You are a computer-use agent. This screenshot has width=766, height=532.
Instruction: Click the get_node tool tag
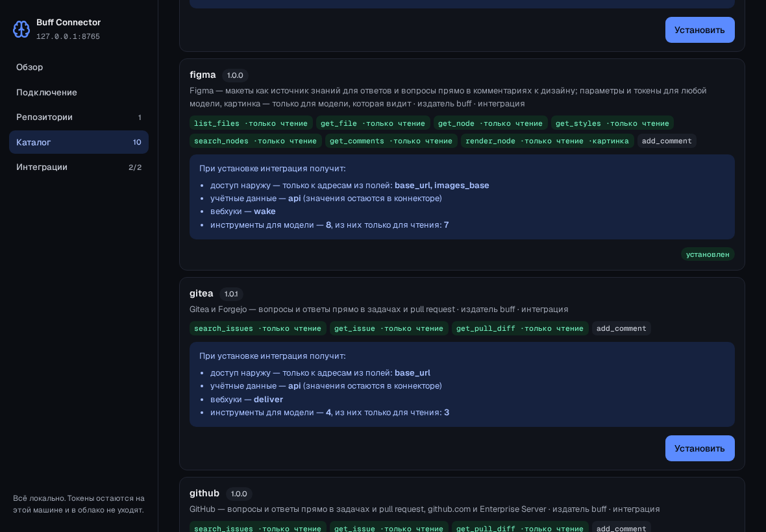pos(491,123)
